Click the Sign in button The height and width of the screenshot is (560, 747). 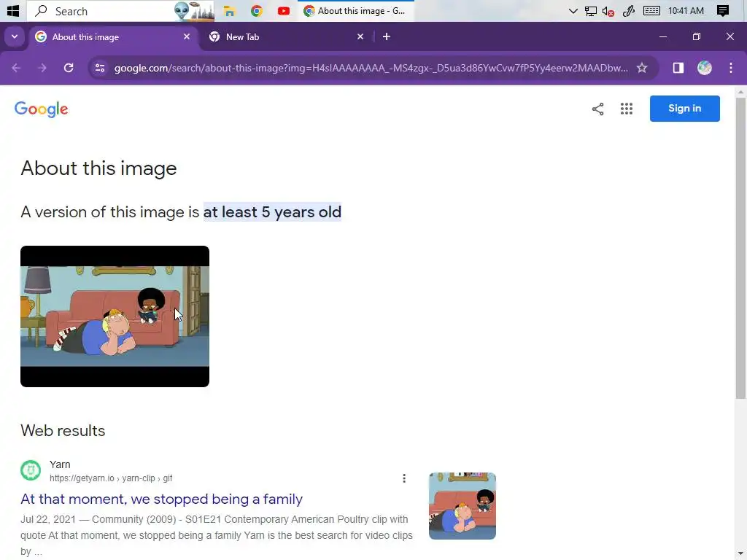(684, 109)
